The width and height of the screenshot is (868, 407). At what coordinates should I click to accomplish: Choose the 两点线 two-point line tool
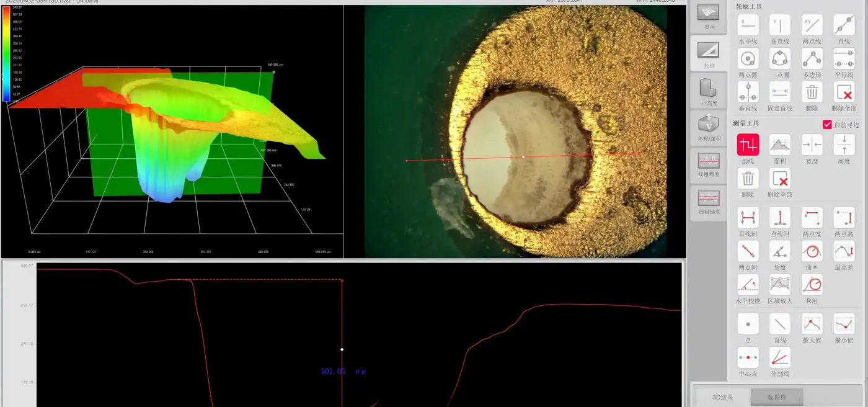812,25
